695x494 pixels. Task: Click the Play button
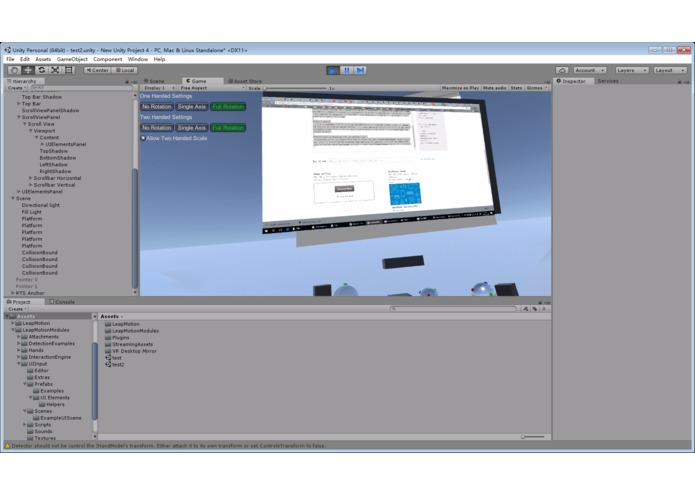click(x=332, y=70)
